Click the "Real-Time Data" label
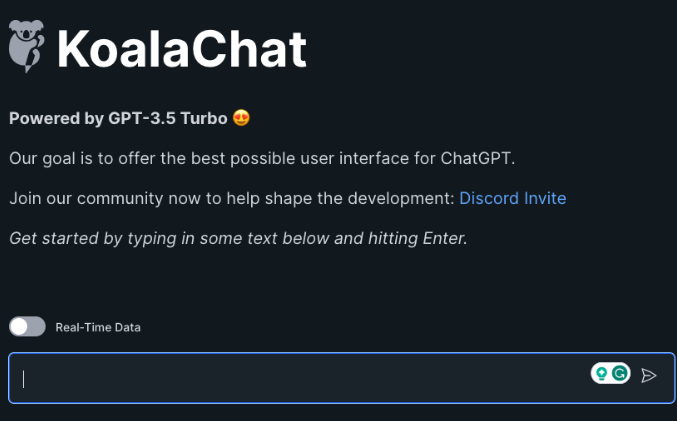This screenshot has height=421, width=677. click(98, 327)
